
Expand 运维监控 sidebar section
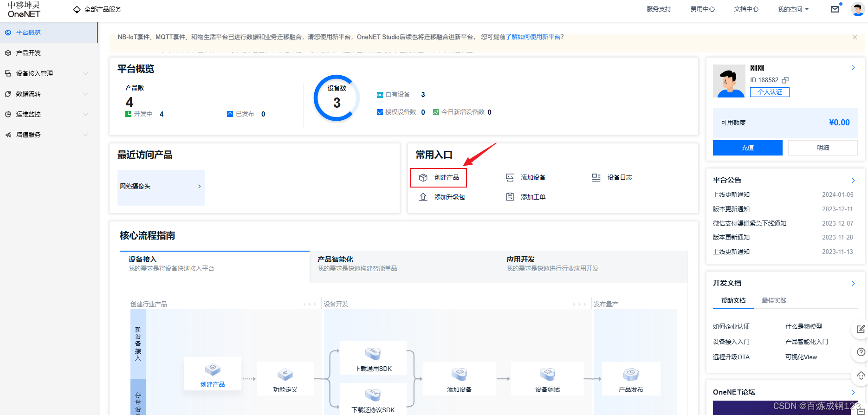(49, 114)
